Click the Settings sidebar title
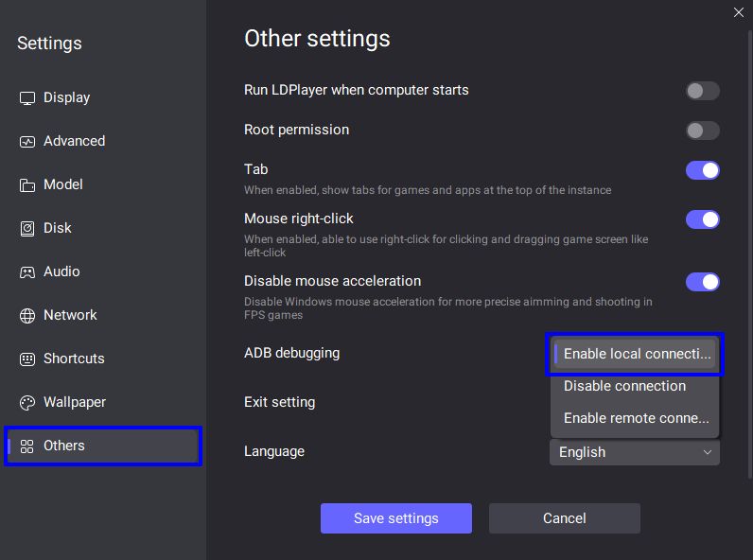Screen dimensions: 753x560 [x=49, y=44]
